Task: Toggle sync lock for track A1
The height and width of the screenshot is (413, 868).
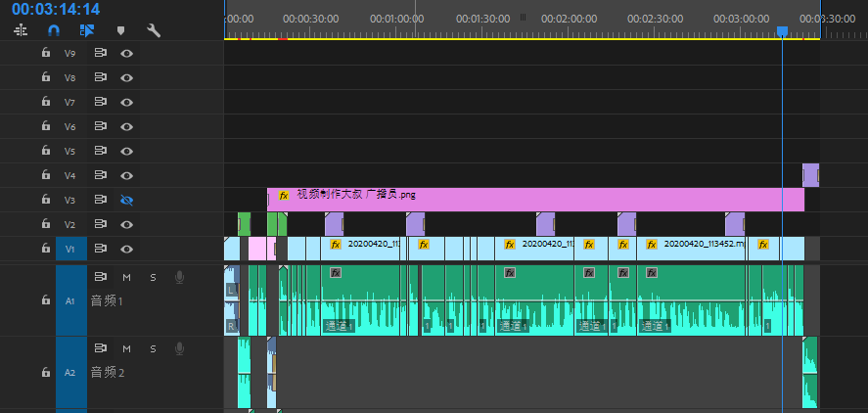Action: point(100,276)
